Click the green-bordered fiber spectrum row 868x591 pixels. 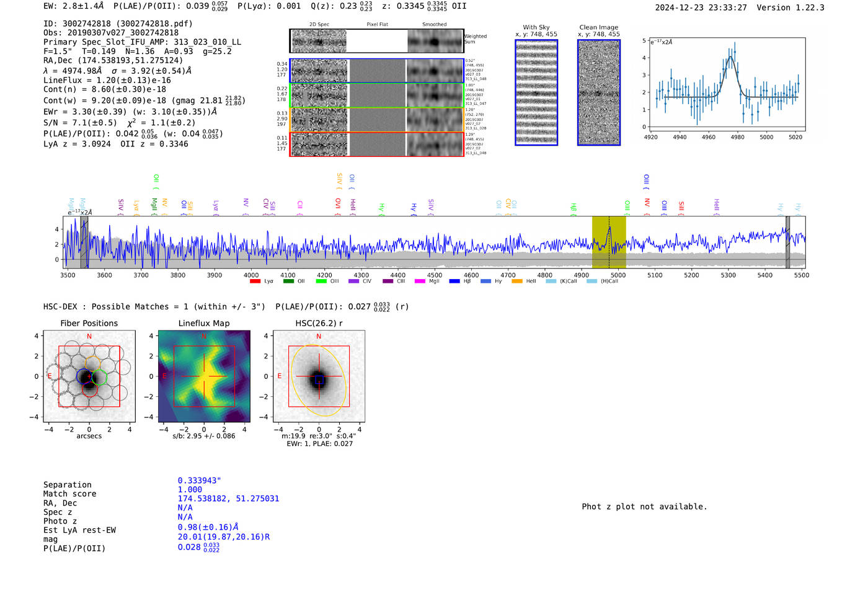376,96
